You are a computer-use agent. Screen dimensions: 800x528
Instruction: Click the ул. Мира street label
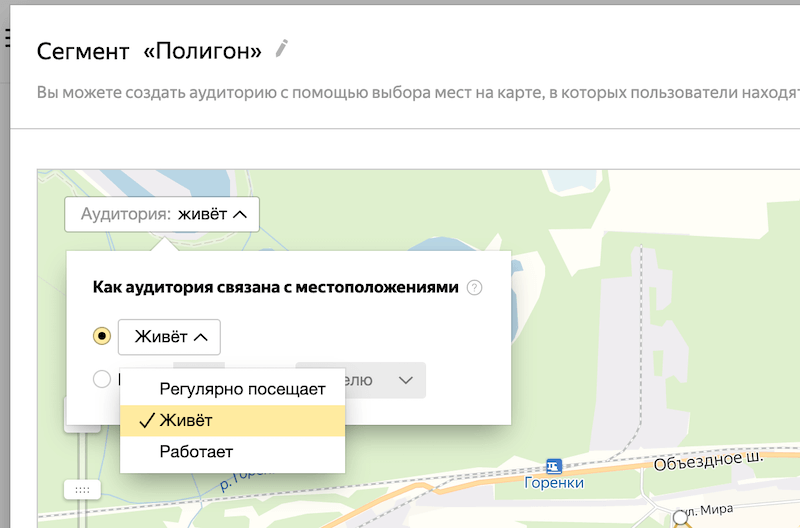(708, 510)
